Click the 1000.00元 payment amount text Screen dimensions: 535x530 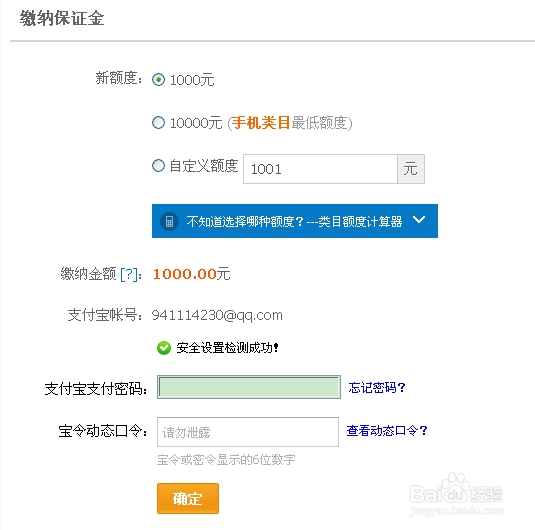[191, 274]
